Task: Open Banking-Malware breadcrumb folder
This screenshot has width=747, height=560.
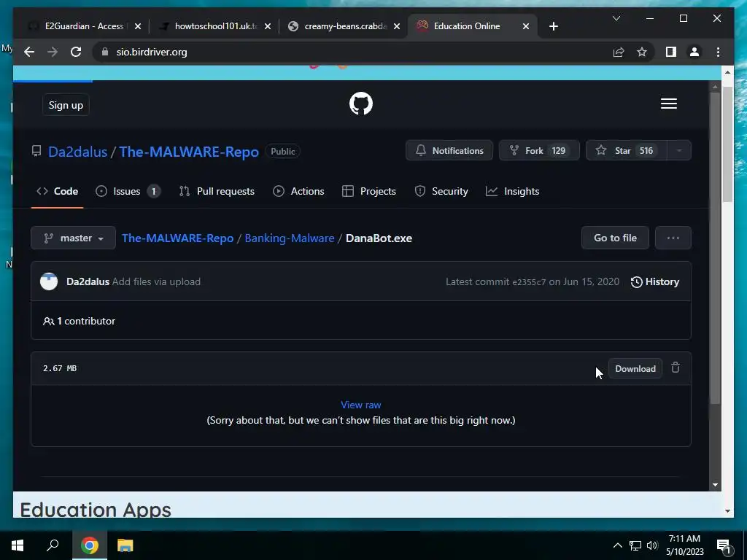Action: pyautogui.click(x=290, y=238)
